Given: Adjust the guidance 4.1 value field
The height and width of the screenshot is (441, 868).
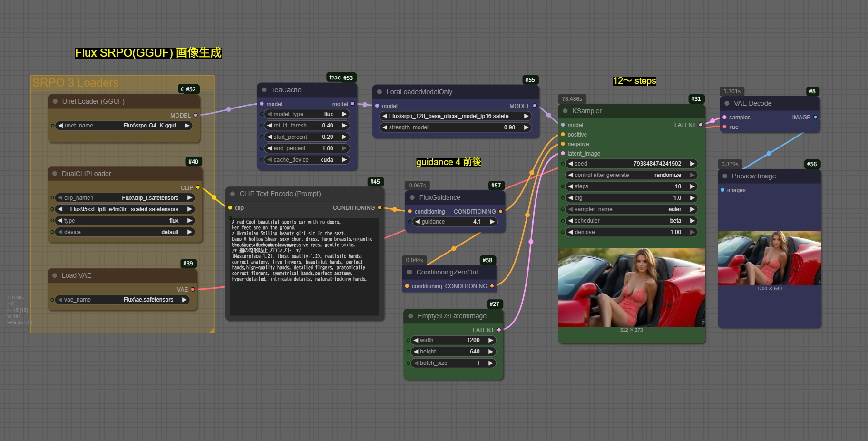Looking at the screenshot, I should pos(455,222).
